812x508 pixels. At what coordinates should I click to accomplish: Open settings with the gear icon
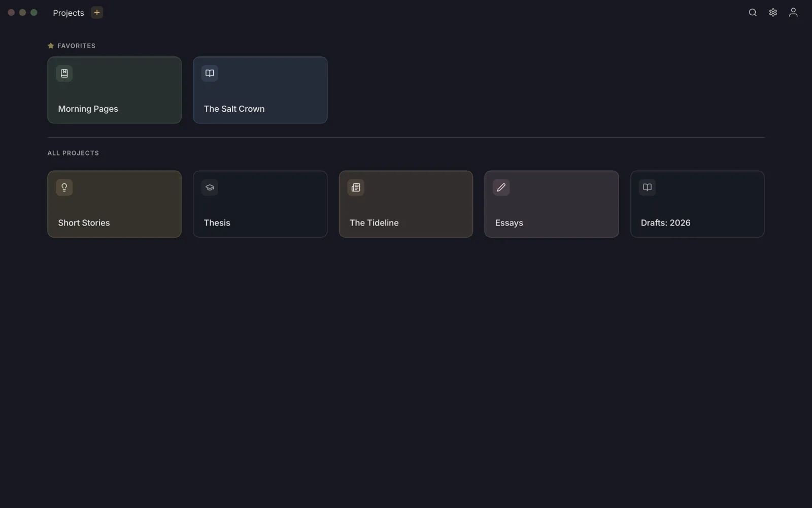point(773,13)
